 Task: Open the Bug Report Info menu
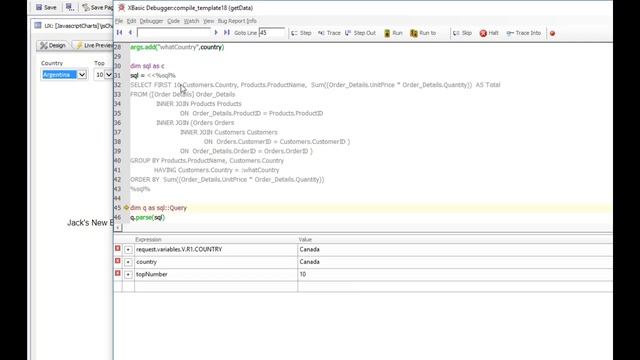pyautogui.click(x=237, y=21)
